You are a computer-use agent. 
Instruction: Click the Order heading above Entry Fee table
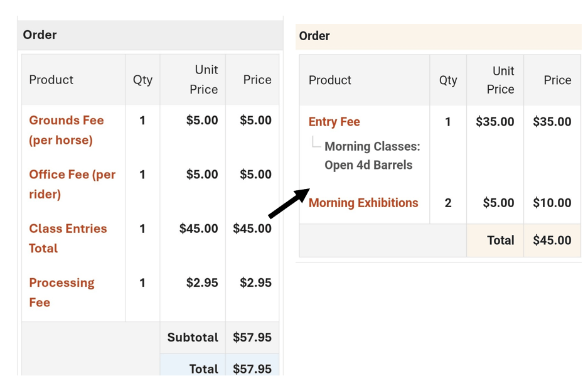(x=314, y=36)
